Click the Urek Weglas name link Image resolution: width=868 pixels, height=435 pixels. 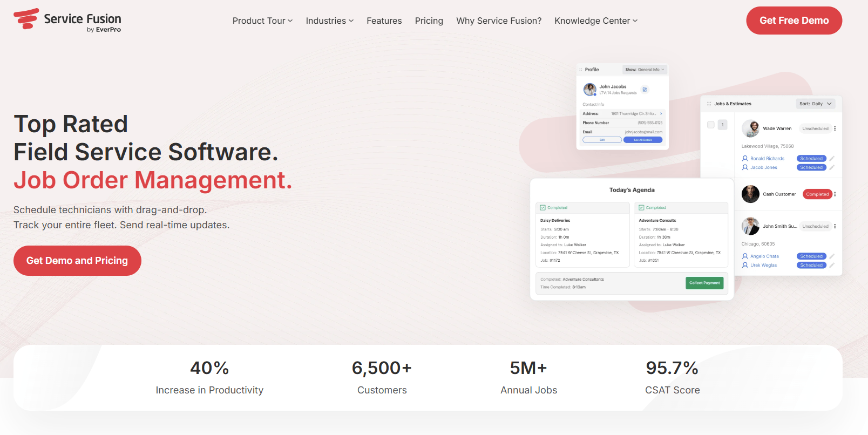click(x=764, y=265)
